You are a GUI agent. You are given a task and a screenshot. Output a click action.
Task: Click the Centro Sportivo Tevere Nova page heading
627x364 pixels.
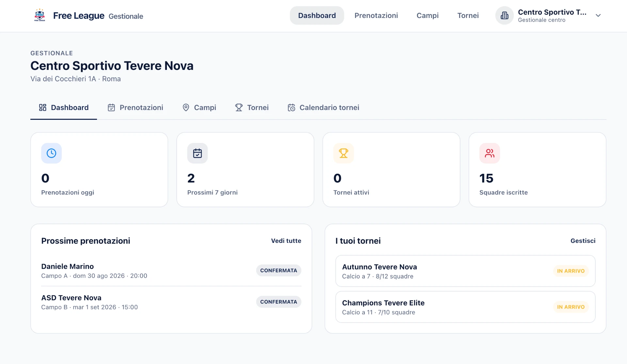coord(112,66)
